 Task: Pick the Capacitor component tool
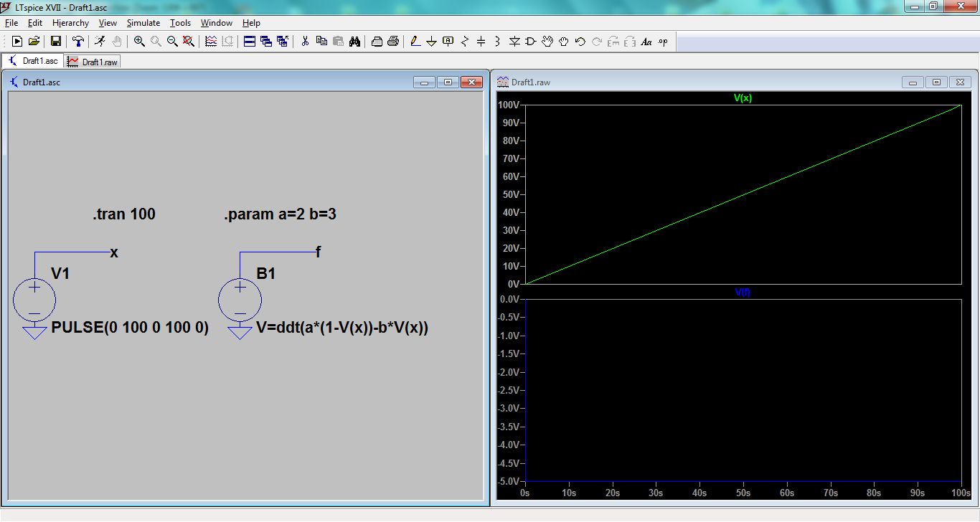tap(481, 42)
